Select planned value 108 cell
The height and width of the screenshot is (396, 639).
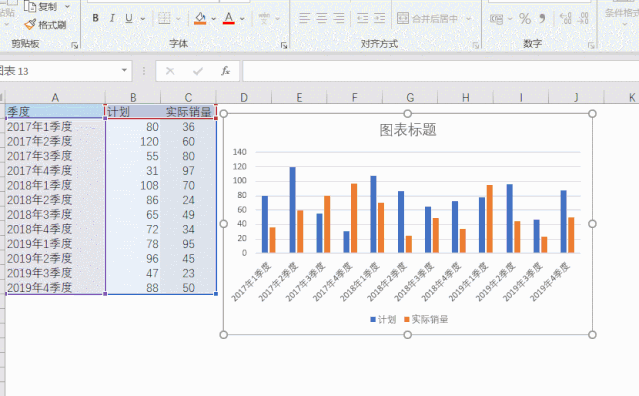pyautogui.click(x=133, y=185)
